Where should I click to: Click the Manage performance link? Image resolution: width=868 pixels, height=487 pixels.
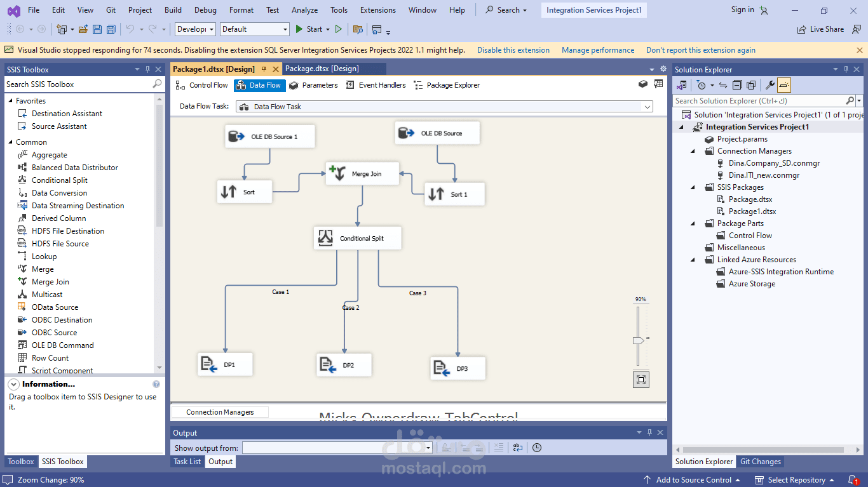point(598,50)
